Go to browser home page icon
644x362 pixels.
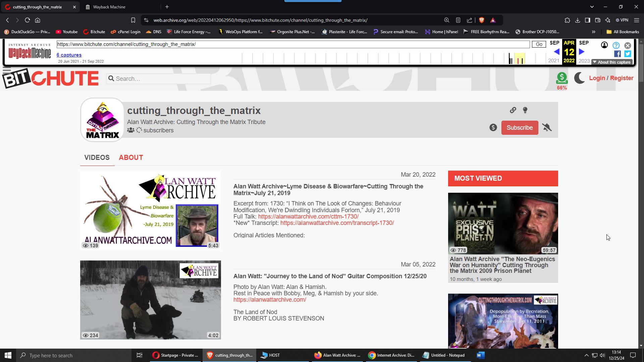click(38, 20)
